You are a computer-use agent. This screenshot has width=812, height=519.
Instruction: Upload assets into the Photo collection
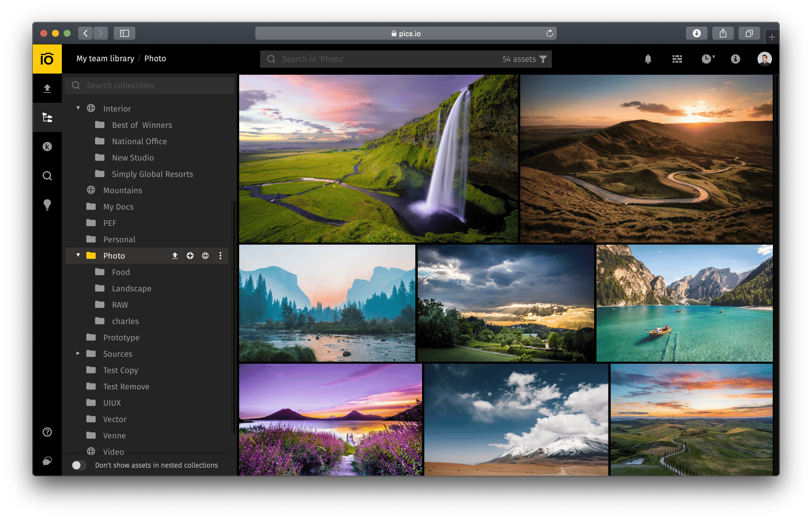[175, 255]
